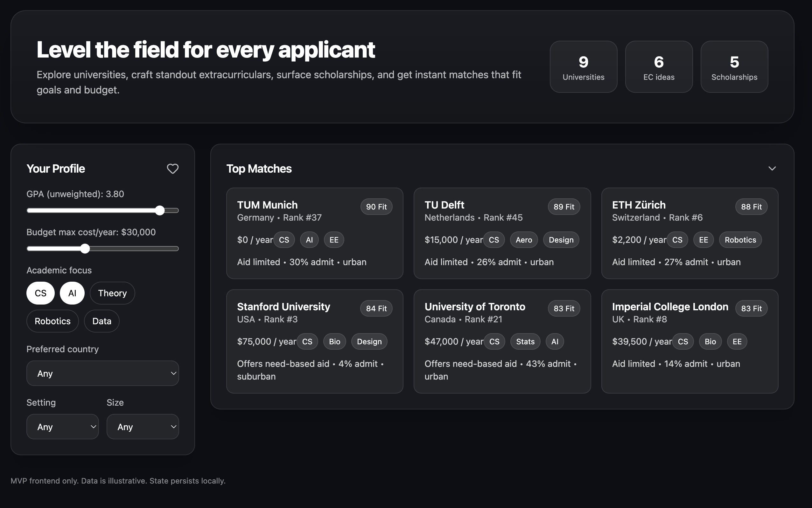Enable the Data academic focus chip
The image size is (812, 508).
(101, 321)
